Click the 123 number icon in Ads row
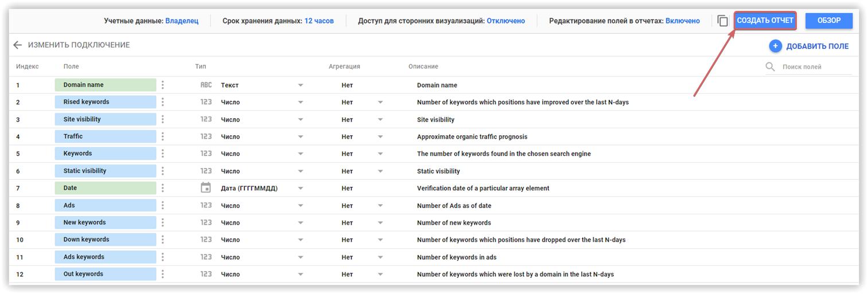Screen dimensions: 868x294 pos(206,205)
